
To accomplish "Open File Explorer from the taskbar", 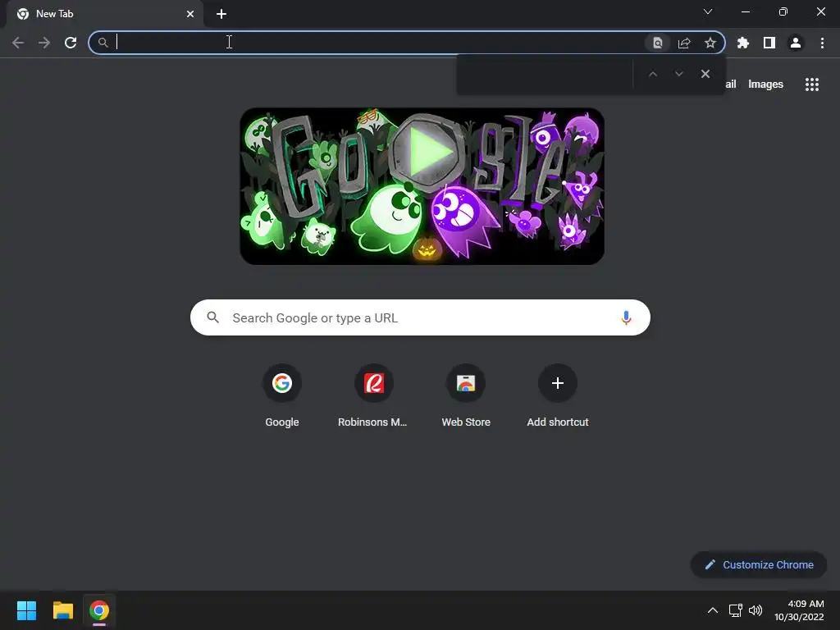I will tap(62, 610).
